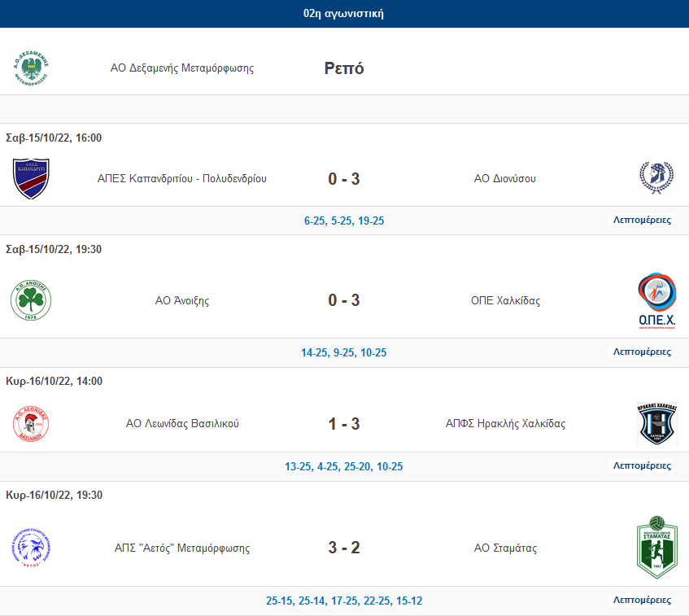
Task: Open Λεπτομέρειες for the Καπανδριτίου vs Διονύσου match
Action: (642, 220)
